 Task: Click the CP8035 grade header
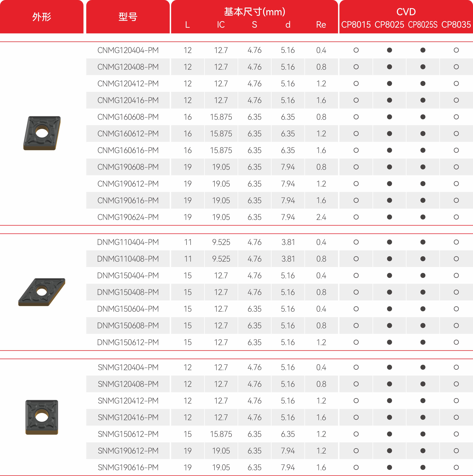tap(456, 25)
